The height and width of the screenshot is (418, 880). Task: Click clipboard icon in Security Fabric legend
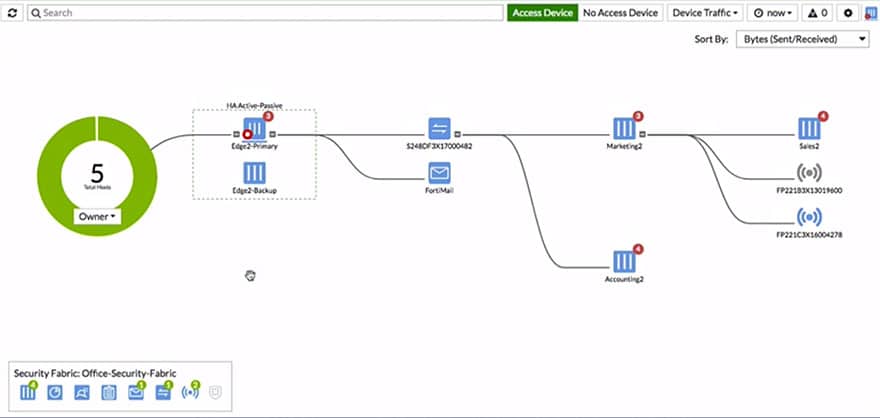point(108,392)
